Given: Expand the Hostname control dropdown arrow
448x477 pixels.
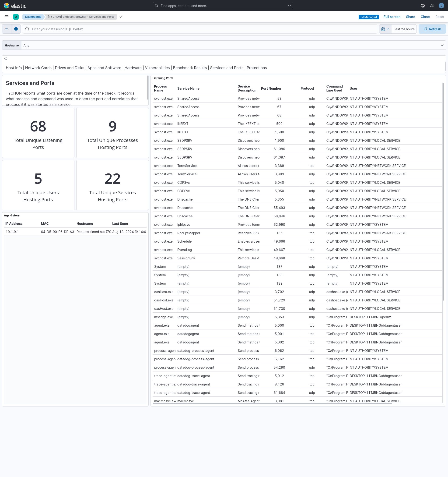Looking at the screenshot, I should pos(442,45).
